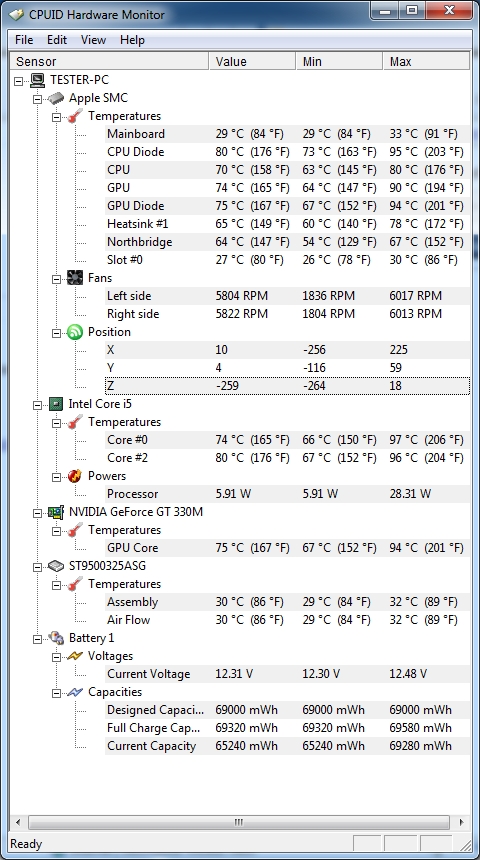Click the Voltages lightning icon
The height and width of the screenshot is (860, 480).
coord(75,656)
